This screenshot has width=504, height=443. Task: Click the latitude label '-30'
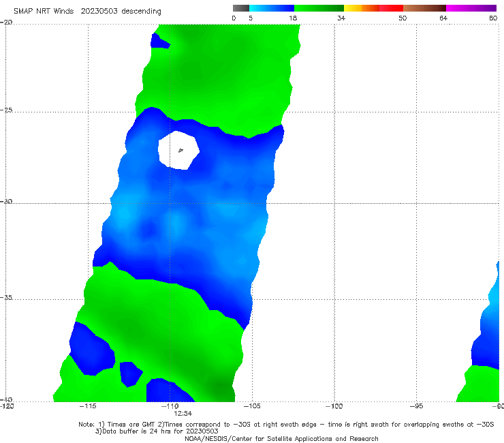pyautogui.click(x=6, y=201)
